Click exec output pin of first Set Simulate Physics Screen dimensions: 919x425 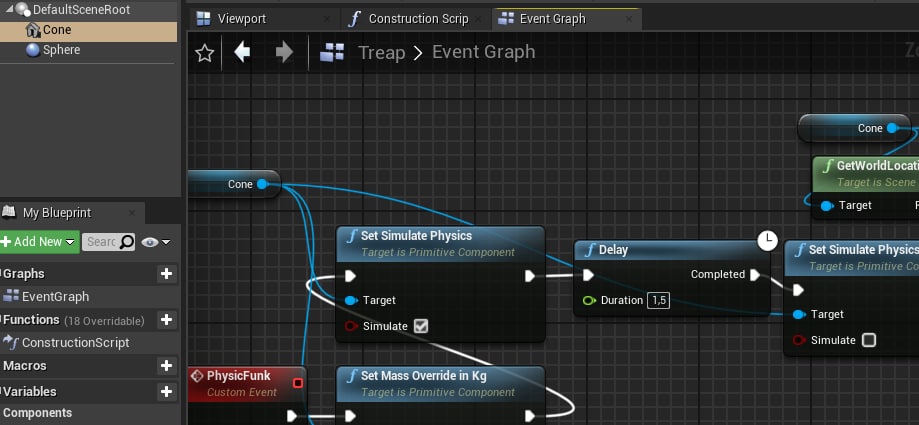pyautogui.click(x=530, y=276)
